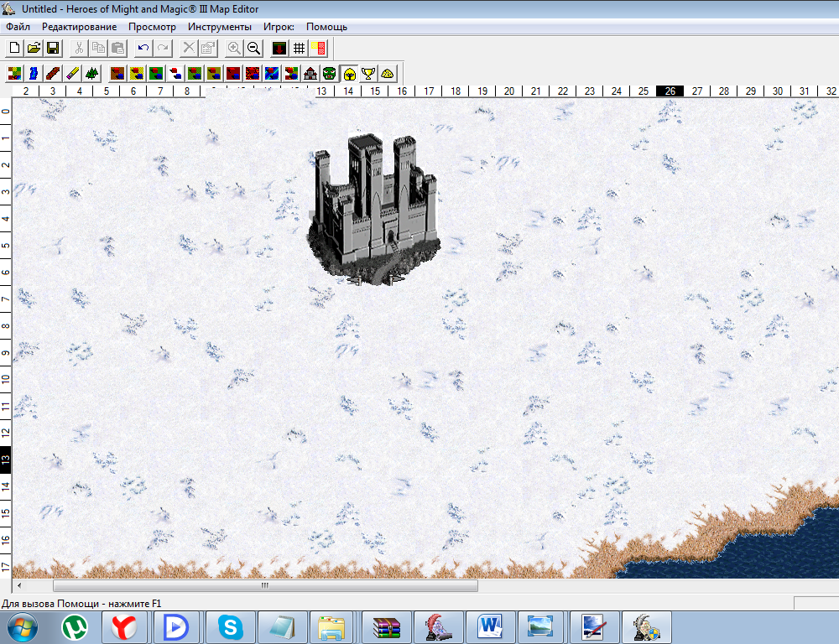This screenshot has height=644, width=839.
Task: Open sand terrain objects palette
Action: [x=137, y=73]
